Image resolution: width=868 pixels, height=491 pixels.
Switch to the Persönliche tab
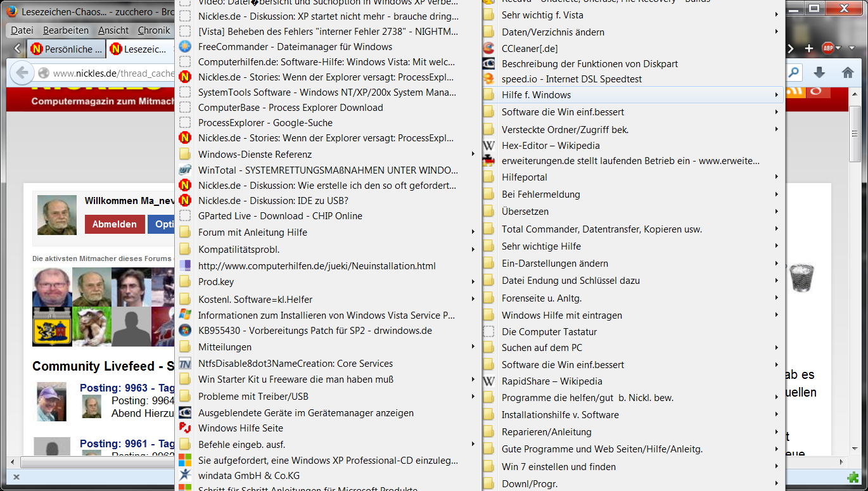pyautogui.click(x=66, y=49)
